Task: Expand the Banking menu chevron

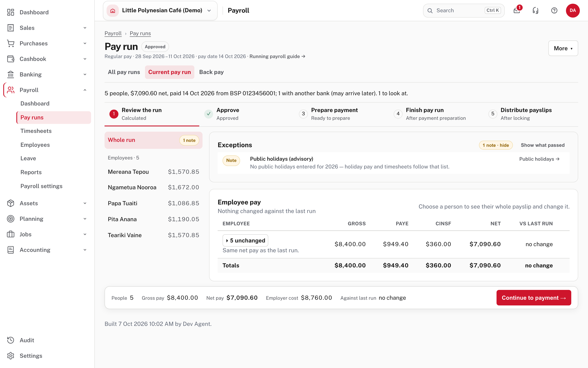Action: (85, 74)
